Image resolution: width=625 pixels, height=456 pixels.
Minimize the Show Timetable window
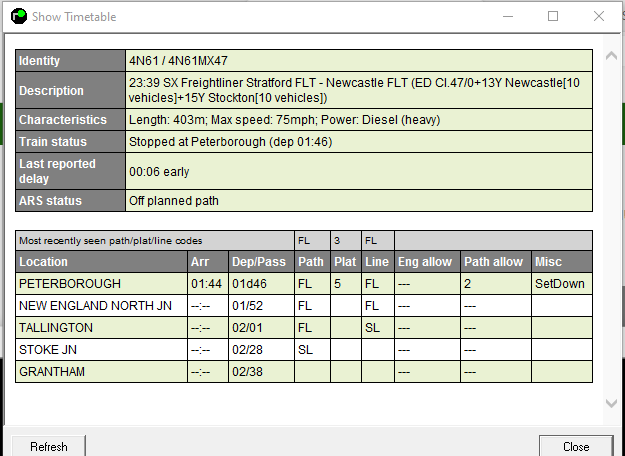[508, 16]
